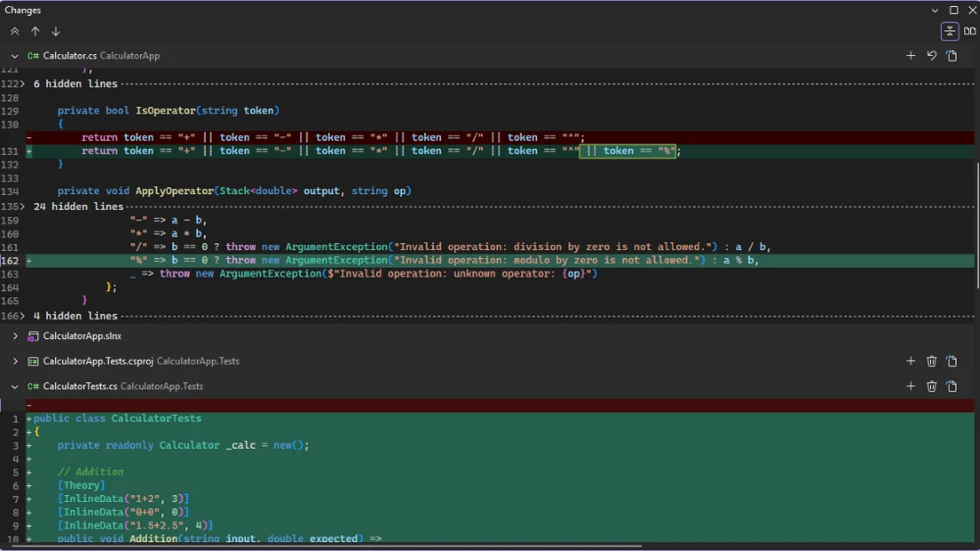Image resolution: width=980 pixels, height=551 pixels.
Task: Select the CalculatorApp.Tests.csproj file name
Action: tap(97, 361)
